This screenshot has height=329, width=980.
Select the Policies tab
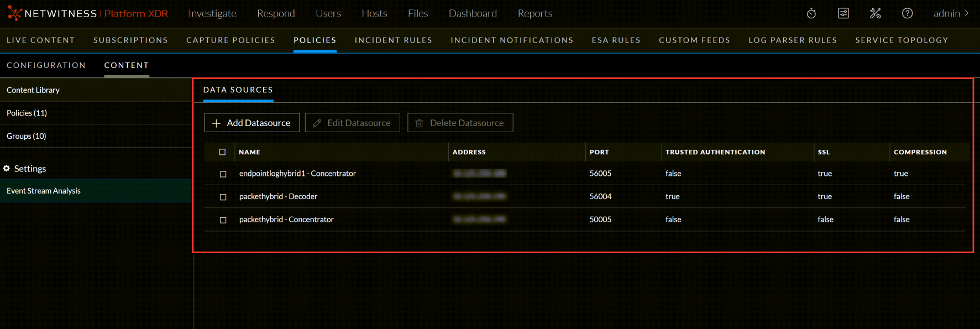[315, 40]
